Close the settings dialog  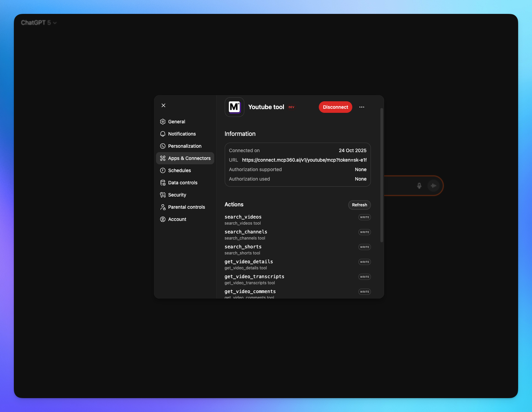(163, 105)
